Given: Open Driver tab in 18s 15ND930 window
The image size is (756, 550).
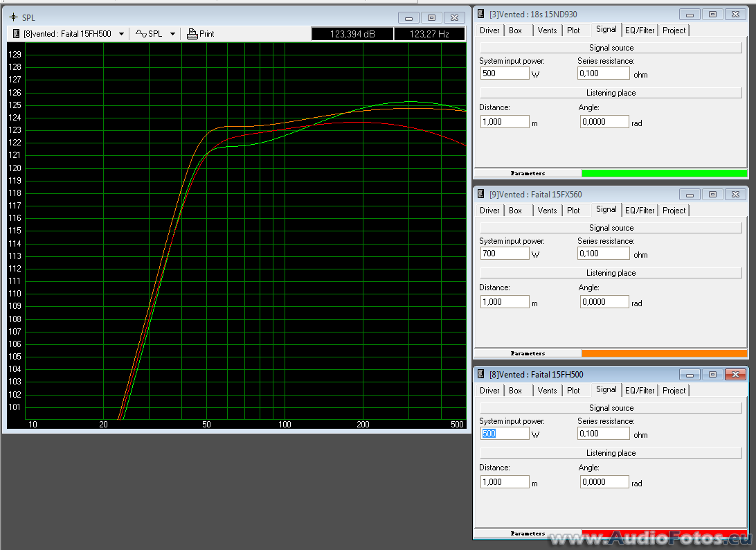Looking at the screenshot, I should (x=489, y=30).
